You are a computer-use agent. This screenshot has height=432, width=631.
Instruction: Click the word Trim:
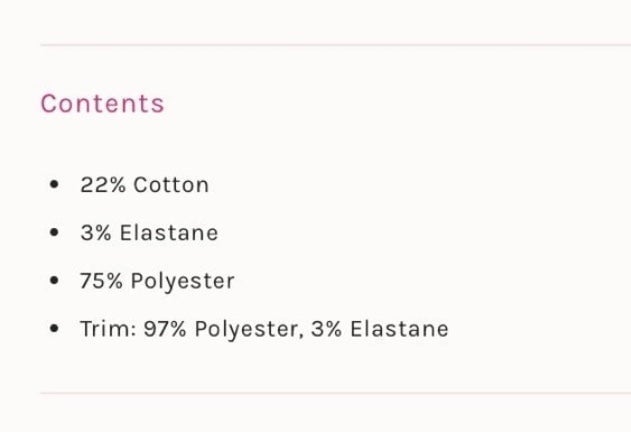(108, 329)
